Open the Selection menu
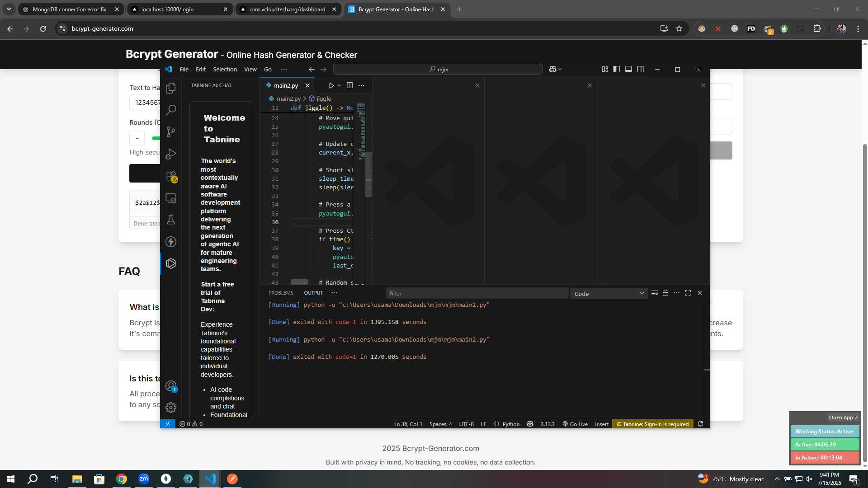868x488 pixels. coord(225,69)
